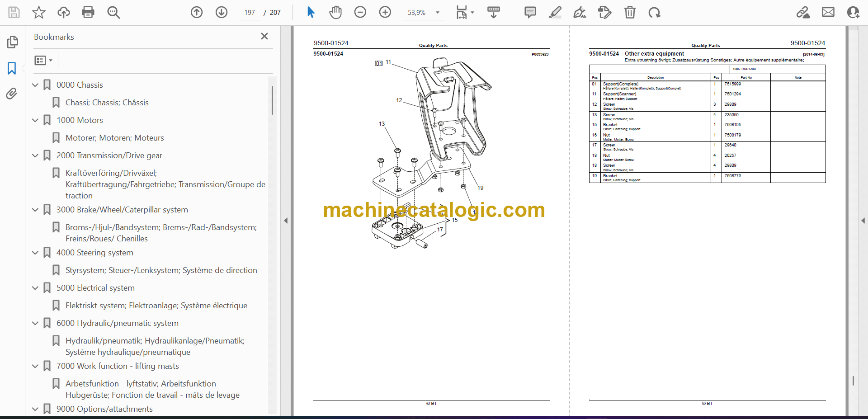Click the share link icon

pyautogui.click(x=803, y=12)
